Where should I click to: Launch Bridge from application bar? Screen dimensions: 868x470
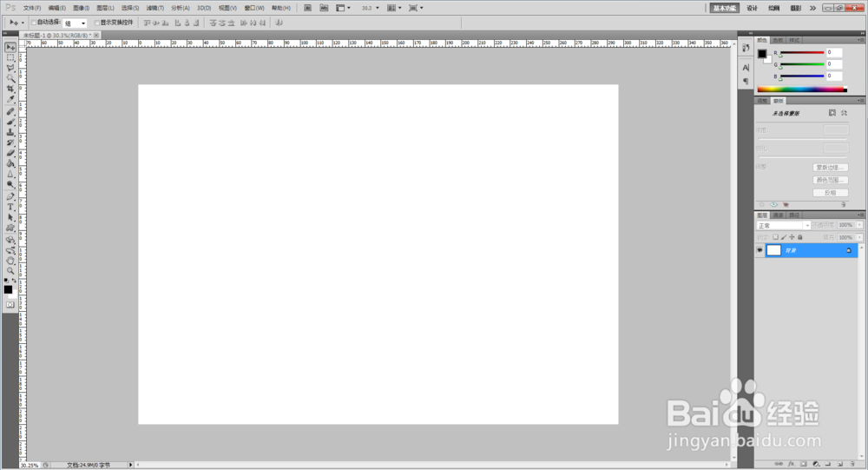308,8
